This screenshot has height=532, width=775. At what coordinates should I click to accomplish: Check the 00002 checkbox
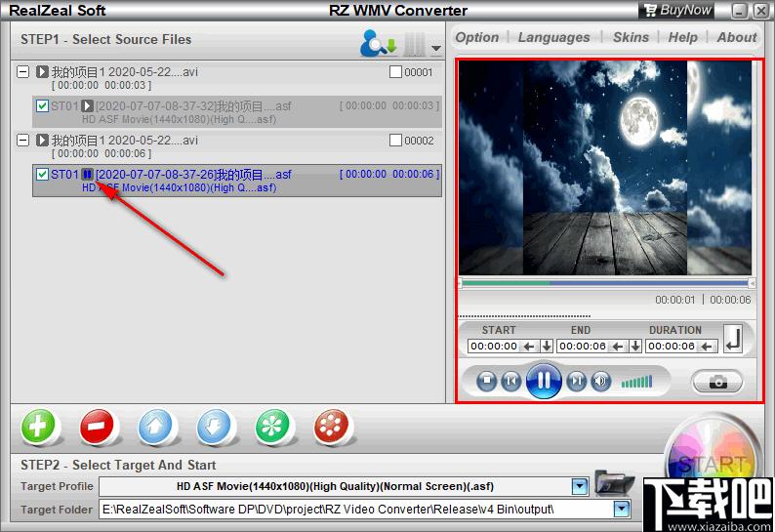395,141
